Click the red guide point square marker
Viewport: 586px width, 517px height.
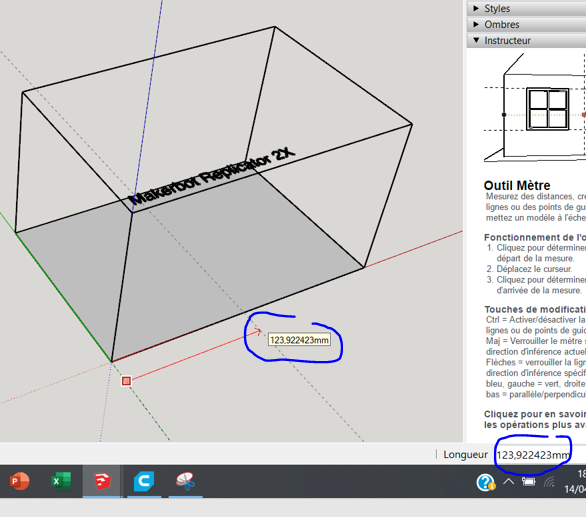coord(126,381)
